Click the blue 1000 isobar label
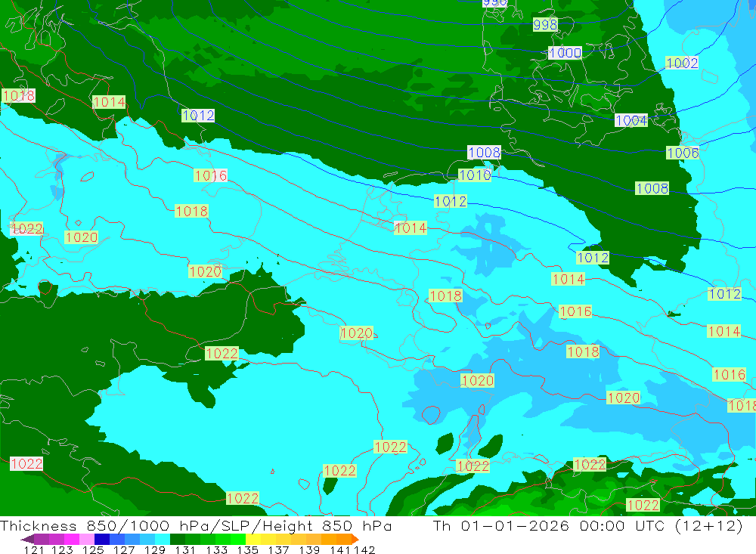 (565, 53)
